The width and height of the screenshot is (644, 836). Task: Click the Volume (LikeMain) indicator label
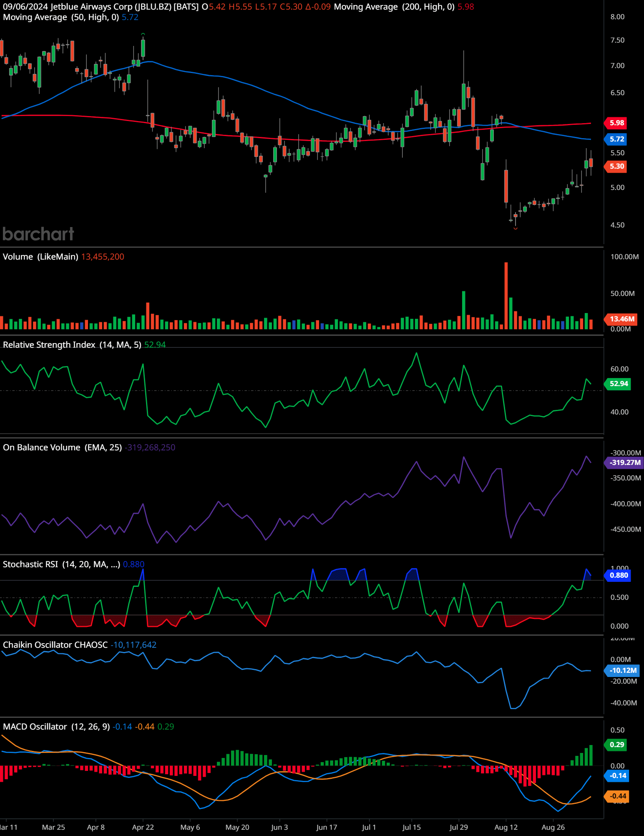[x=40, y=257]
